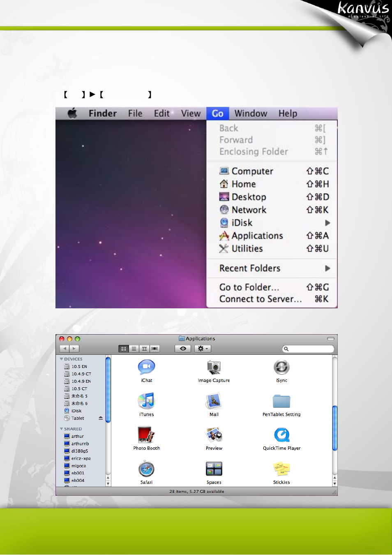Click the Finder search field
Image resolution: width=392 pixels, height=555 pixels.
coord(308,349)
